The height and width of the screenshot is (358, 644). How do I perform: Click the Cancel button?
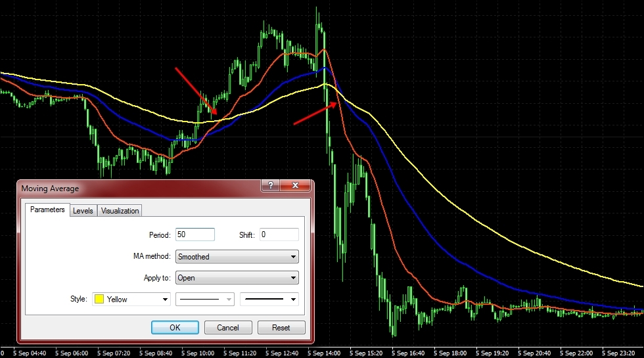point(228,328)
